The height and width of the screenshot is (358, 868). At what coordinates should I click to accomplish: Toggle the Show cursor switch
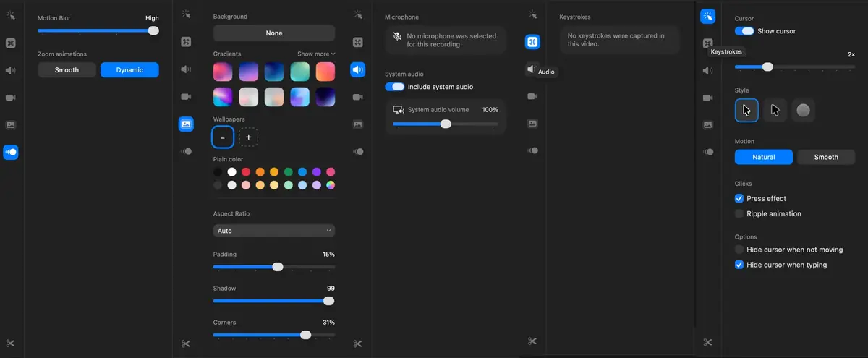click(x=744, y=31)
